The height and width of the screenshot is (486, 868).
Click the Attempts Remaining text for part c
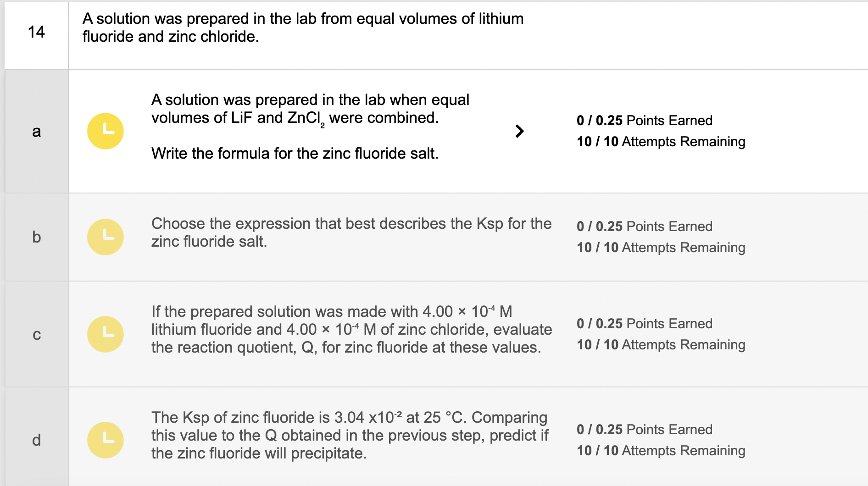(662, 344)
